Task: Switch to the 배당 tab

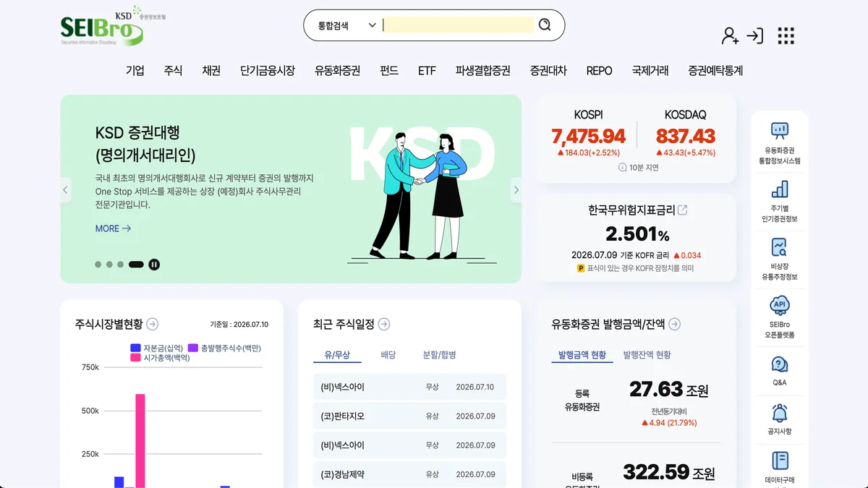Action: point(388,355)
